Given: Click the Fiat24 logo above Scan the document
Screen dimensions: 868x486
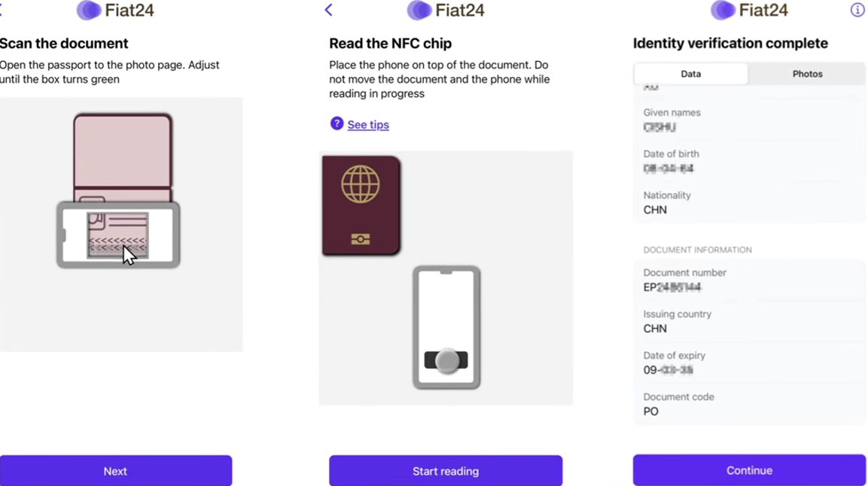Looking at the screenshot, I should tap(115, 11).
